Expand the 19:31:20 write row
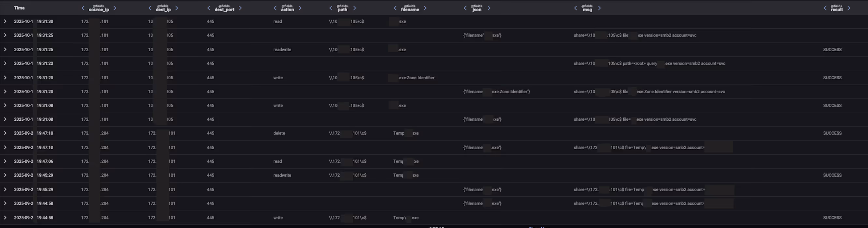This screenshot has height=228, width=868. [5, 77]
